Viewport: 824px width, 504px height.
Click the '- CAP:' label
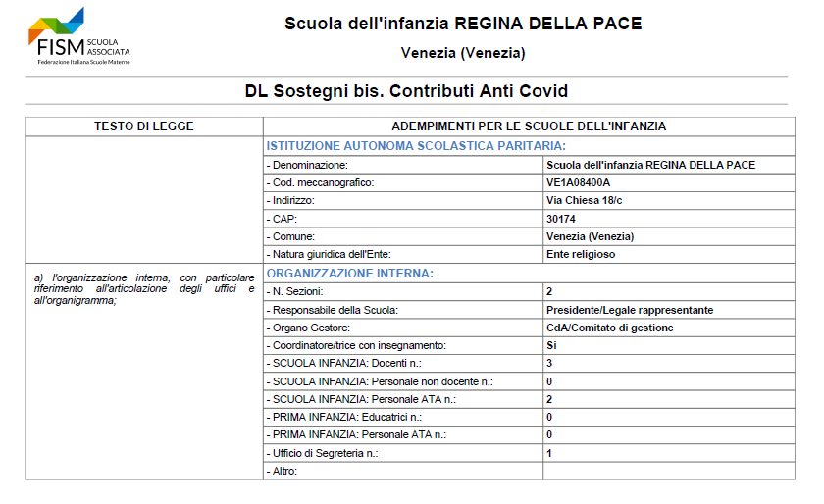pos(282,220)
